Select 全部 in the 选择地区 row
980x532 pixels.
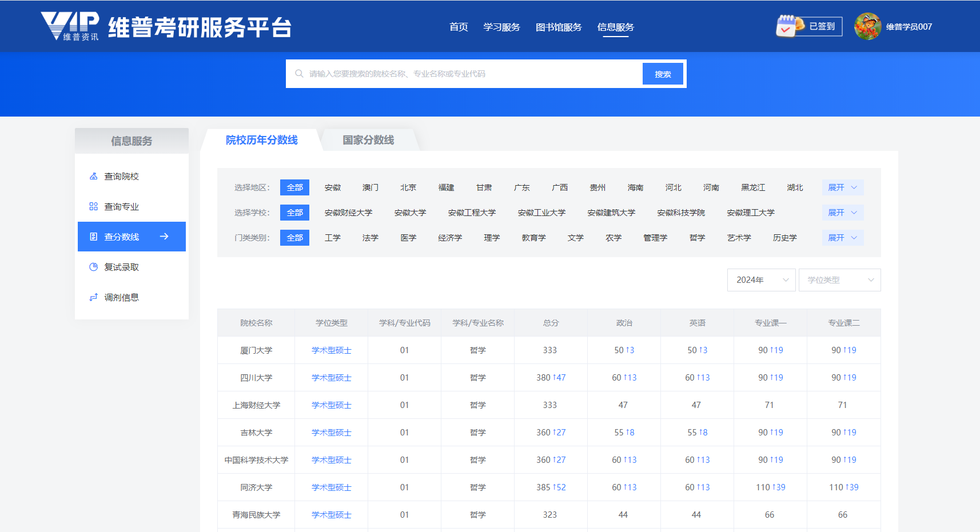[x=294, y=187]
